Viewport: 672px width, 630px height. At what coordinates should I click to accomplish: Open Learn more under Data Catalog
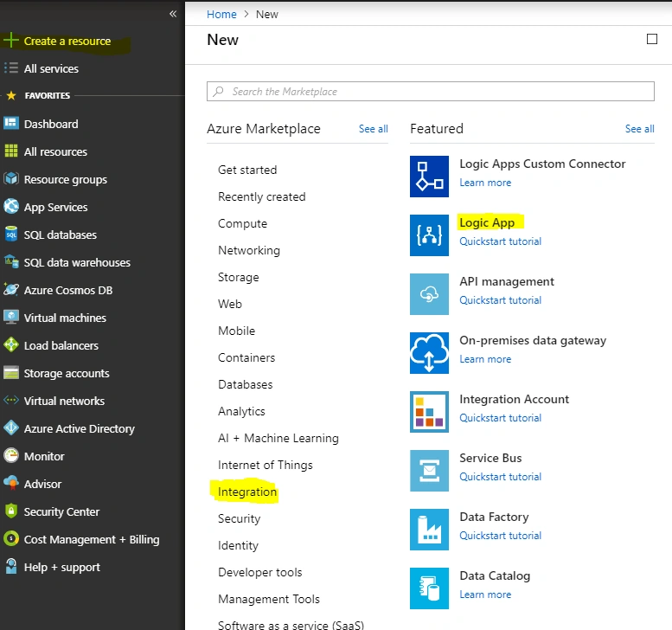click(485, 595)
